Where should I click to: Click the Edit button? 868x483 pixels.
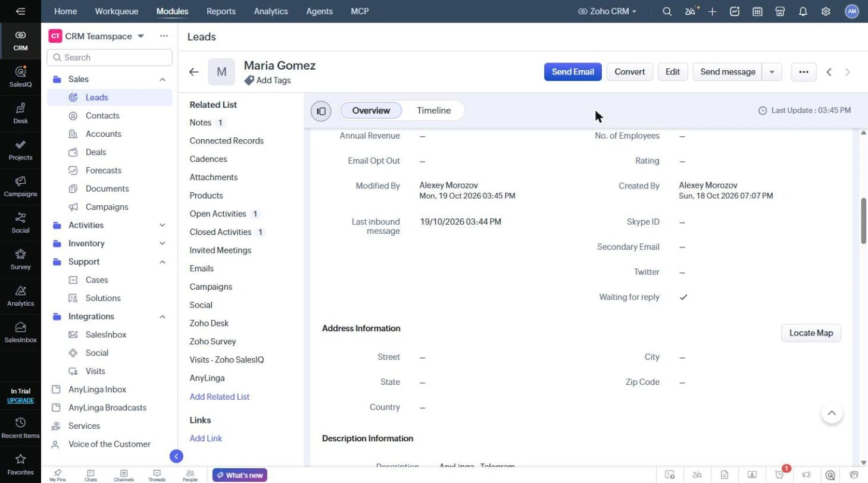(673, 72)
